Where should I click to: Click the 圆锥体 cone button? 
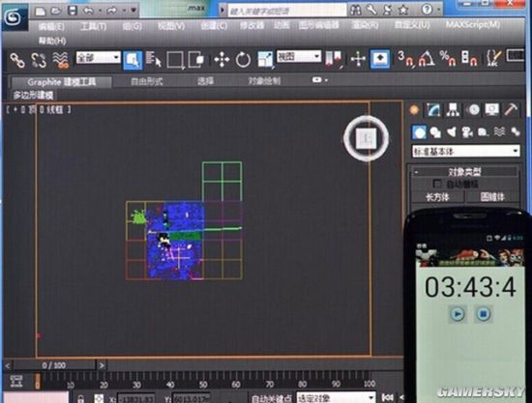point(492,197)
